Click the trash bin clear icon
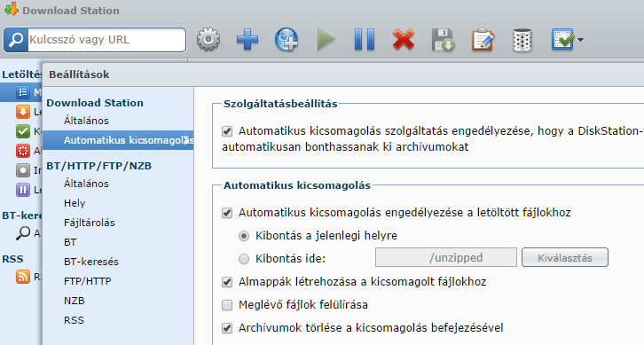 tap(522, 40)
